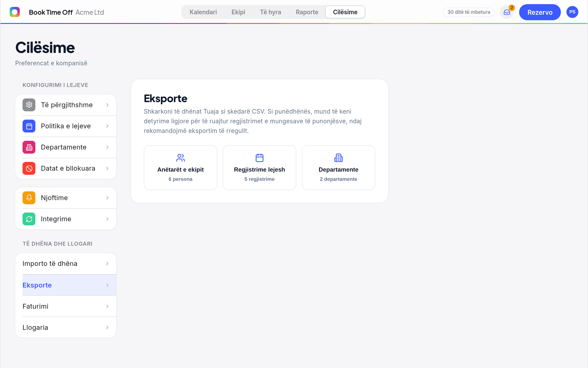This screenshot has width=588, height=368.
Task: Click the chevron next to Importo të dhëna
Action: click(107, 264)
